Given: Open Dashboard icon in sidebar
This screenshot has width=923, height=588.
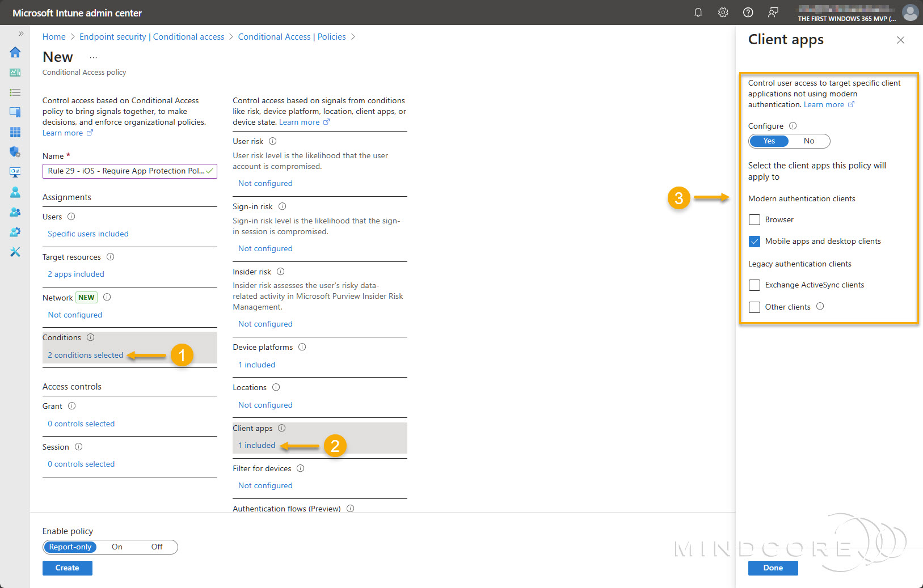Looking at the screenshot, I should (x=15, y=73).
